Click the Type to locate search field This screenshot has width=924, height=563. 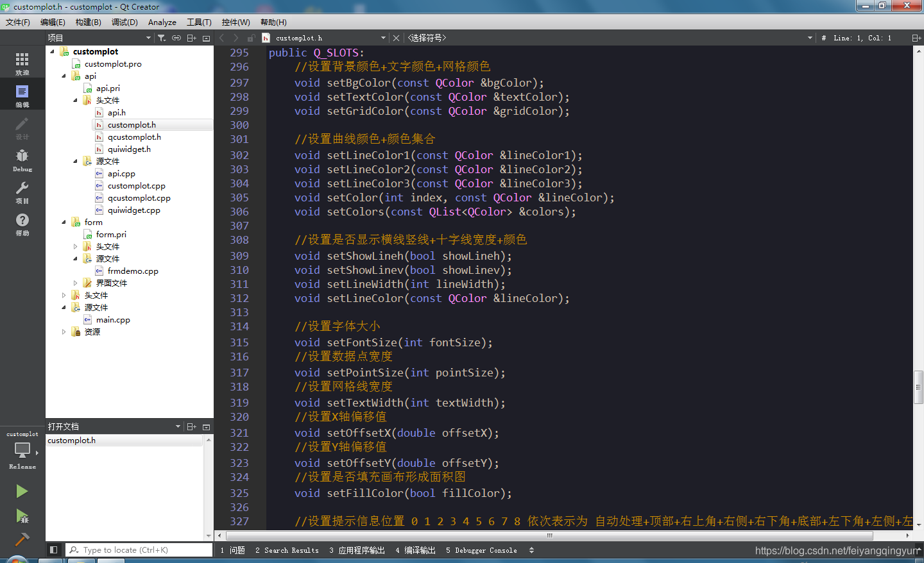139,550
